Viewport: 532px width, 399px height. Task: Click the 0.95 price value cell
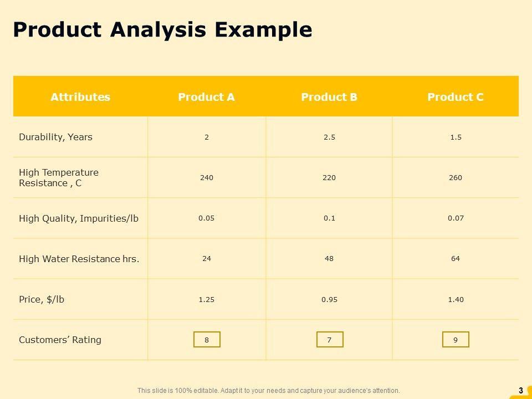[x=329, y=300]
